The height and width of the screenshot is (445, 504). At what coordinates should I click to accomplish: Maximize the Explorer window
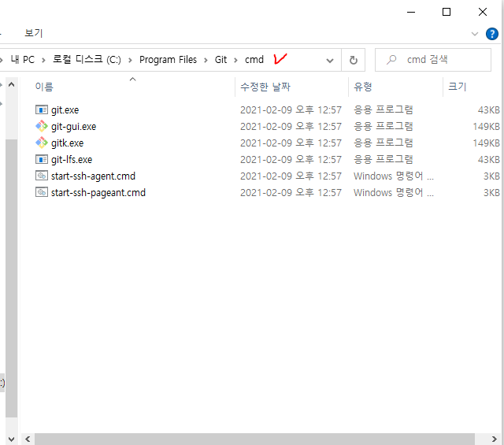447,13
